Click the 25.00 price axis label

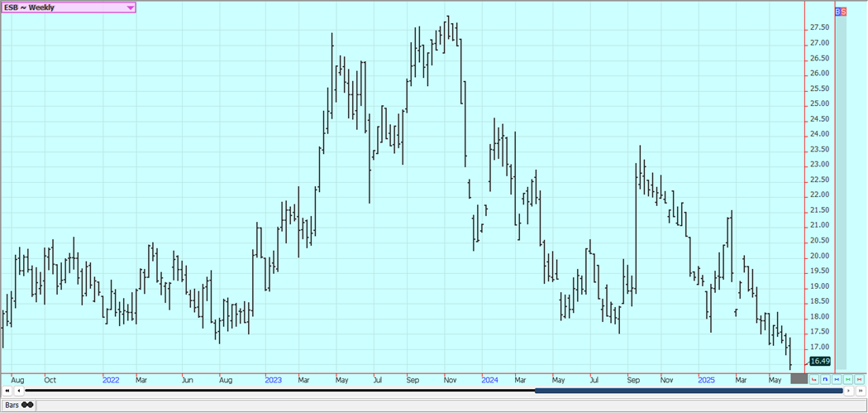[x=819, y=103]
